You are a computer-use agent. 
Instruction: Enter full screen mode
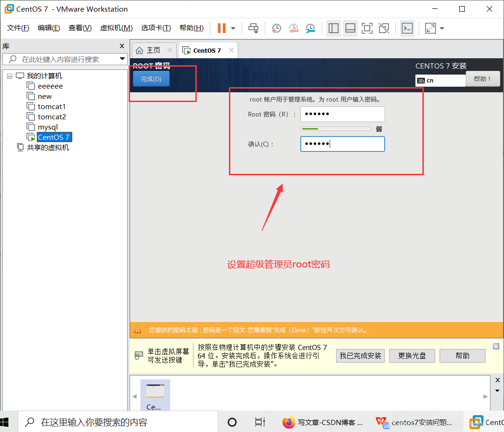(367, 28)
